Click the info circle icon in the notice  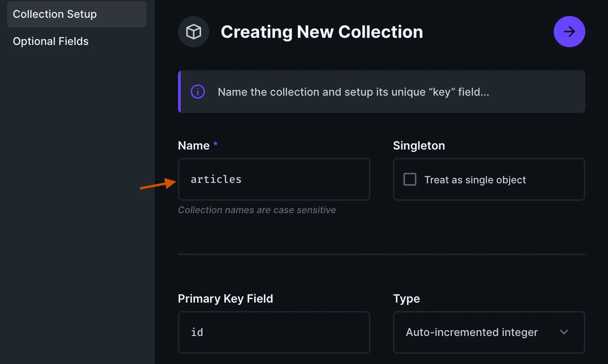point(198,92)
